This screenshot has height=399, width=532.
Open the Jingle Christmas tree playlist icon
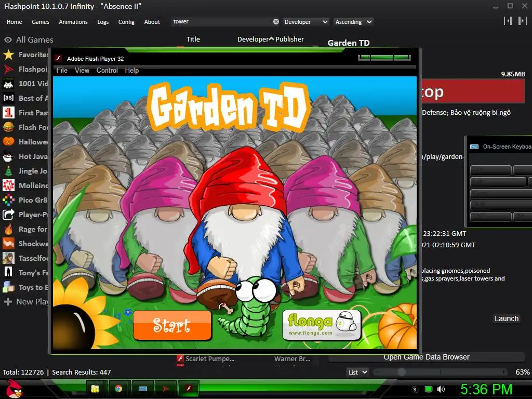click(8, 171)
